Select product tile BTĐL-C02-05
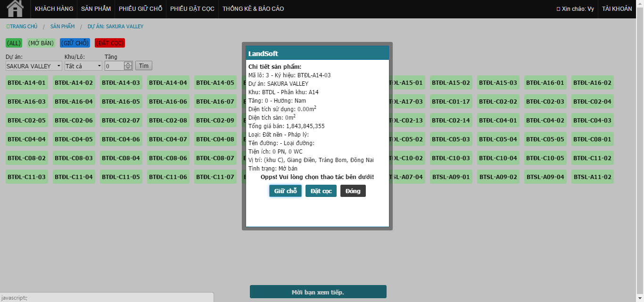 click(x=27, y=121)
